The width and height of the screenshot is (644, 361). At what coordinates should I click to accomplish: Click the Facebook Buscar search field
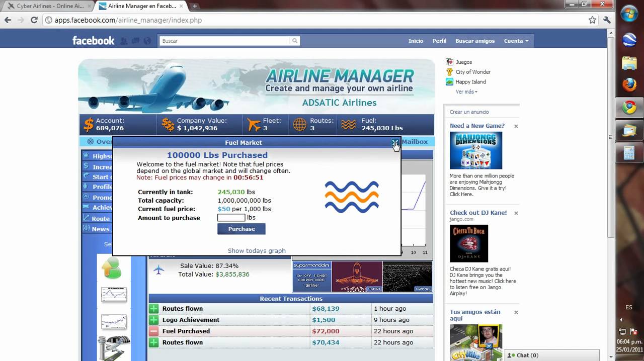click(225, 41)
